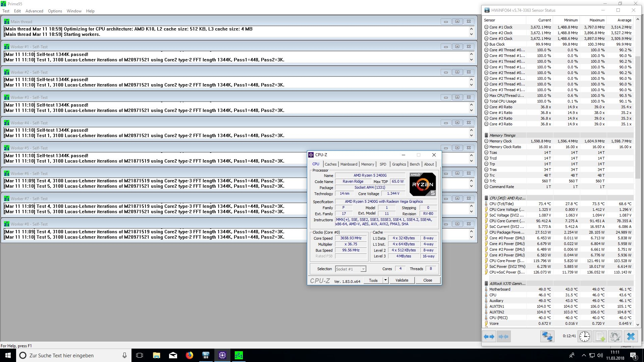Open the Windows notification center icon

[633, 355]
